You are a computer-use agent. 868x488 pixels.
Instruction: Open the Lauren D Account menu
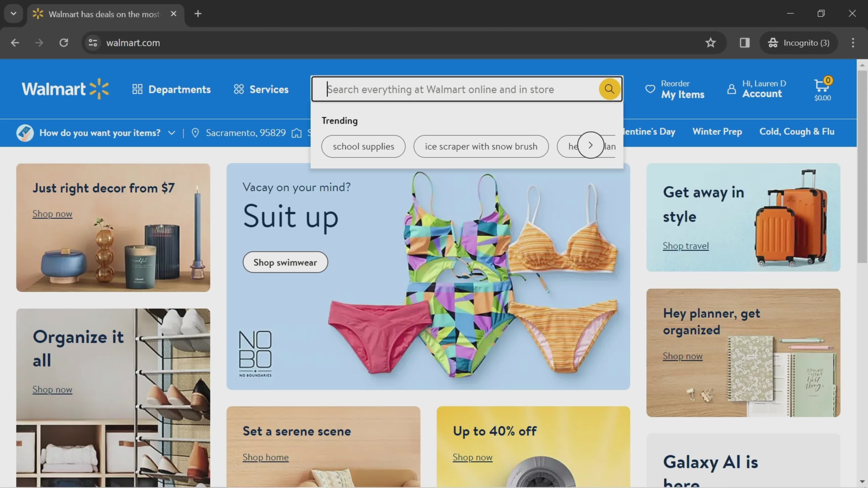pos(757,89)
